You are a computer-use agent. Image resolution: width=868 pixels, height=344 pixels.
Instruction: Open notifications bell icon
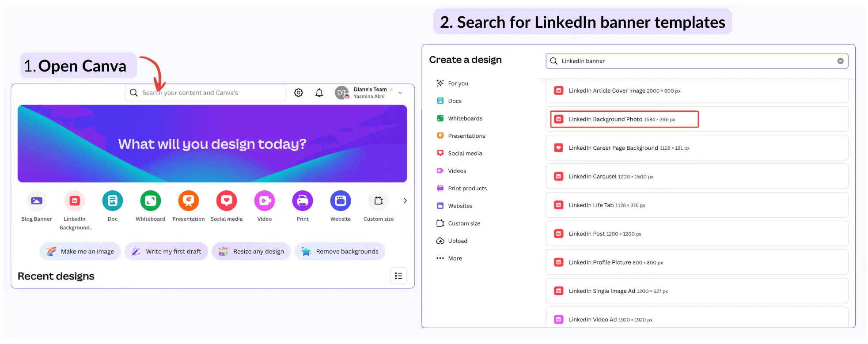319,93
